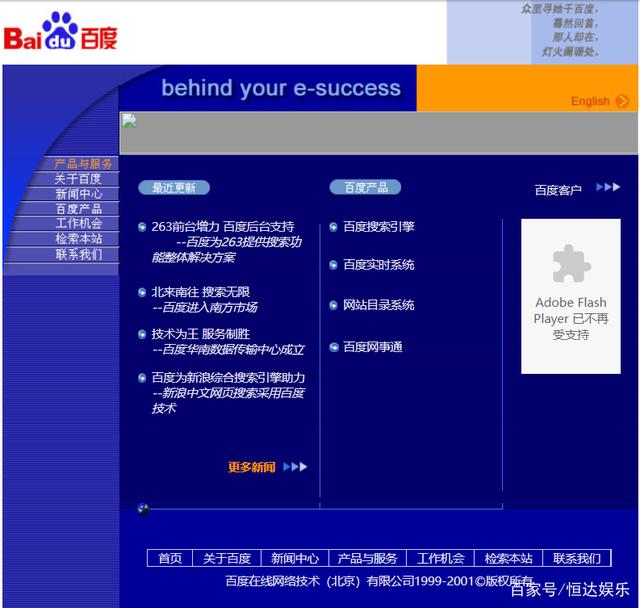The width and height of the screenshot is (640, 608).
Task: Open product 百度搜索引擎
Action: click(379, 227)
